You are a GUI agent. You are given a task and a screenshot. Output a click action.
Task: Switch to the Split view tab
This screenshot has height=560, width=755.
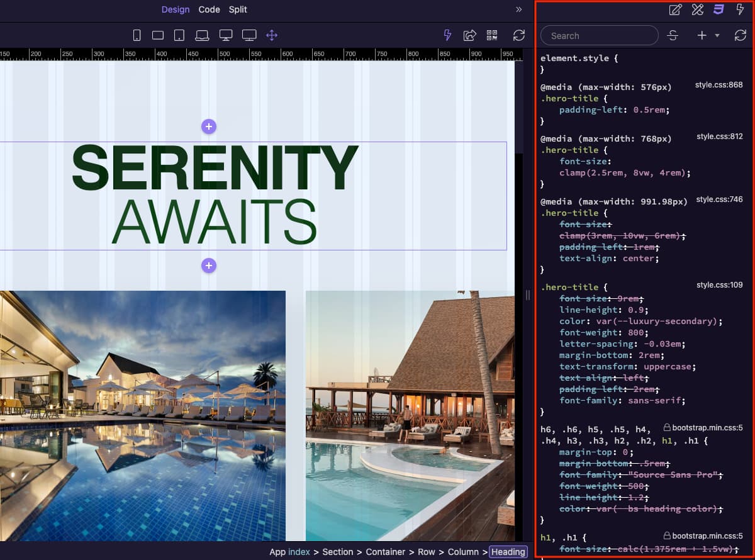[238, 9]
